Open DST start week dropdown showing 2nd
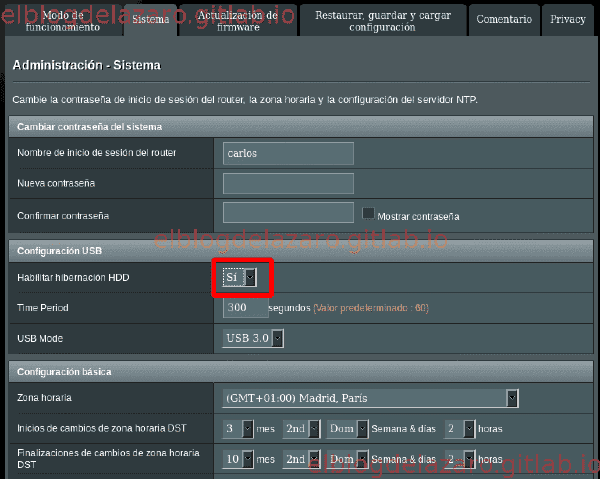Viewport: 600px width, 479px height. pyautogui.click(x=302, y=428)
